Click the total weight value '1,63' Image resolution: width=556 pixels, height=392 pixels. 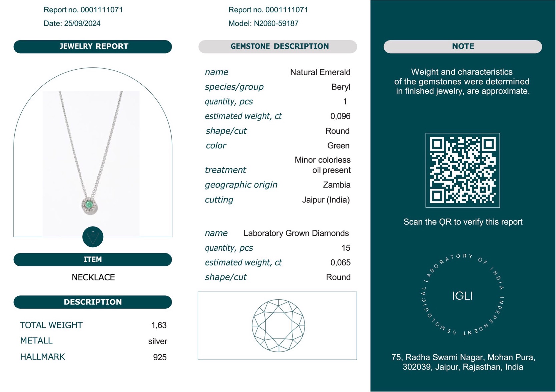(159, 325)
